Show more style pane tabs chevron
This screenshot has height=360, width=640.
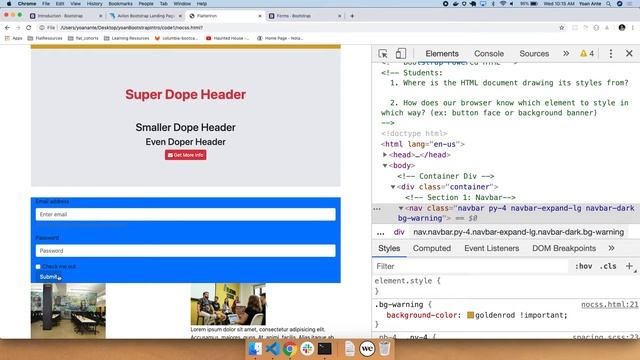tap(611, 248)
